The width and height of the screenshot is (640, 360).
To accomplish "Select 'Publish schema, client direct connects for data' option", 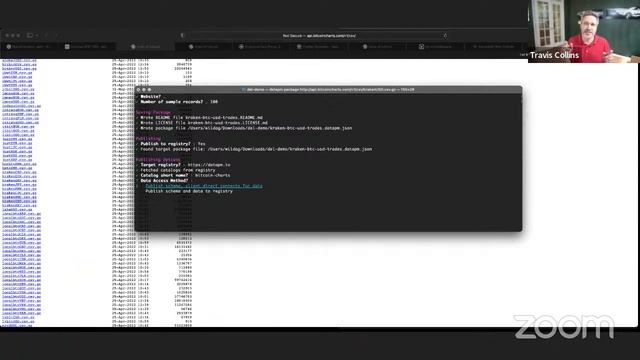I will point(204,186).
